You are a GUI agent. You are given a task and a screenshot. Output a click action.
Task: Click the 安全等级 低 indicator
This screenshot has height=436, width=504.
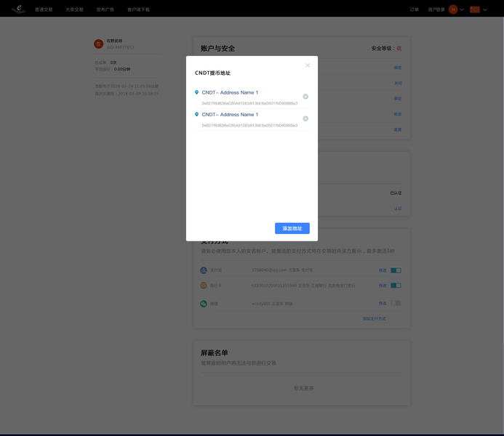(386, 49)
